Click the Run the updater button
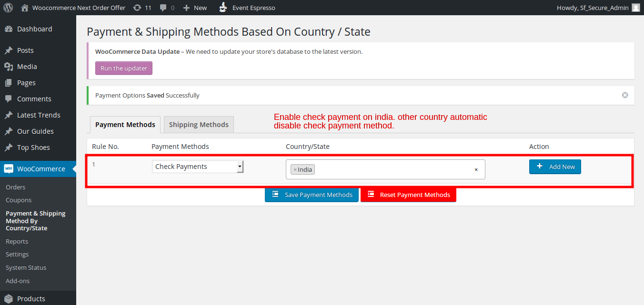This screenshot has height=305, width=644. pos(124,68)
